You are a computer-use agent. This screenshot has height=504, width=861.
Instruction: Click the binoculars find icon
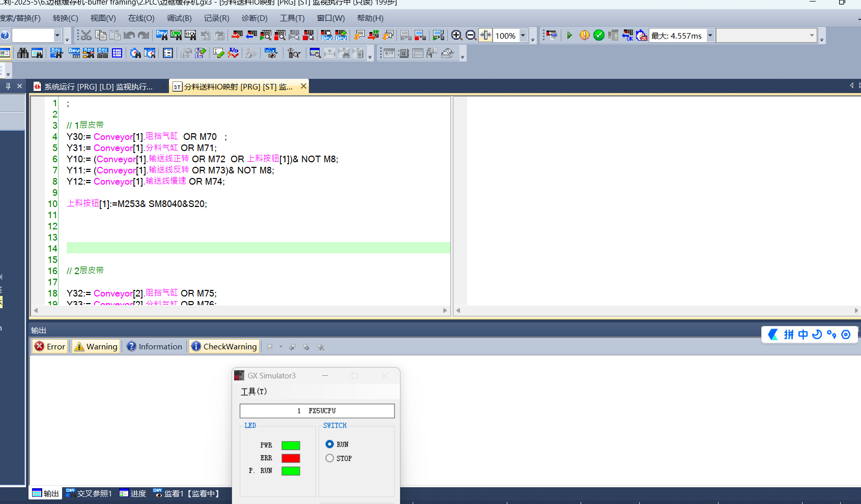[x=23, y=53]
